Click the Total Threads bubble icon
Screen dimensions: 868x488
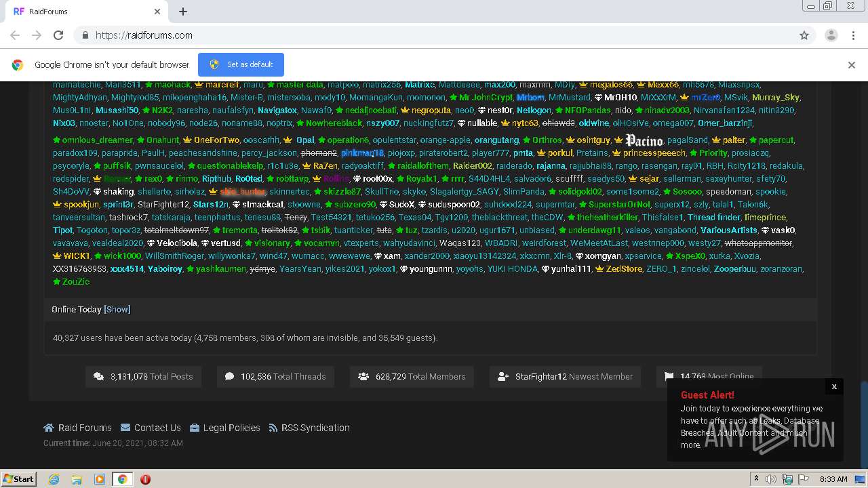pos(229,376)
